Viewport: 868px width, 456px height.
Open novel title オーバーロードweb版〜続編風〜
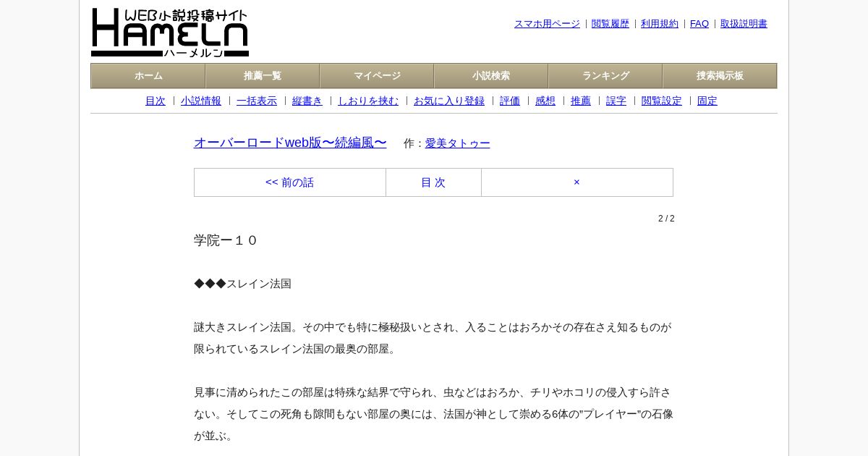click(x=290, y=143)
